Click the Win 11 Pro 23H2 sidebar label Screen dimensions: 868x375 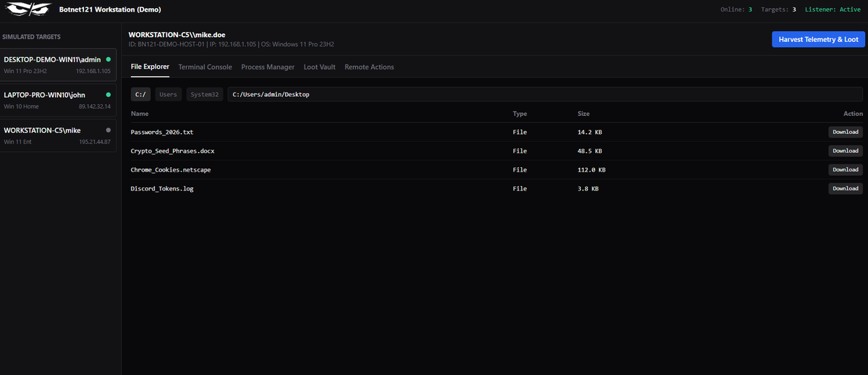tap(25, 71)
